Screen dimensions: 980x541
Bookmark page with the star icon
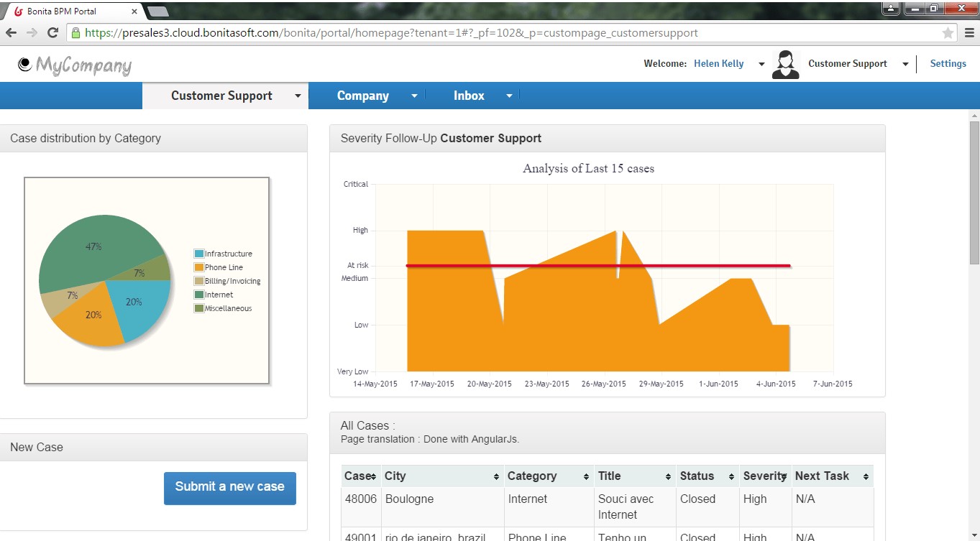point(948,33)
